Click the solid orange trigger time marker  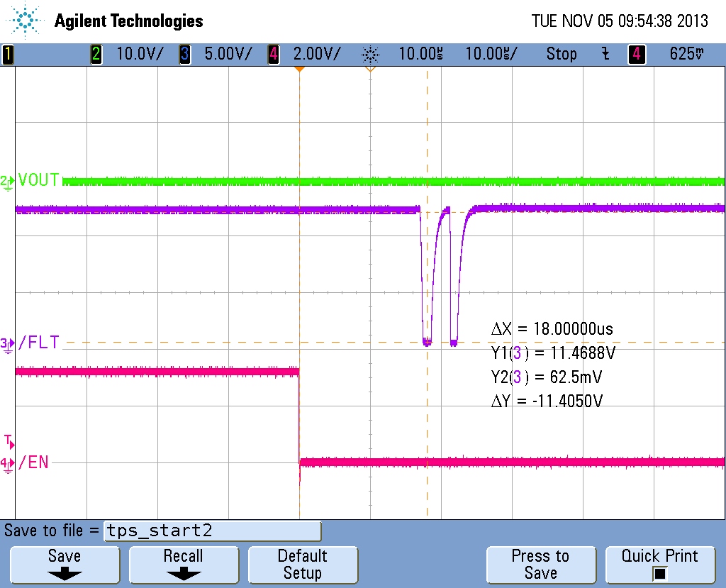tap(300, 69)
